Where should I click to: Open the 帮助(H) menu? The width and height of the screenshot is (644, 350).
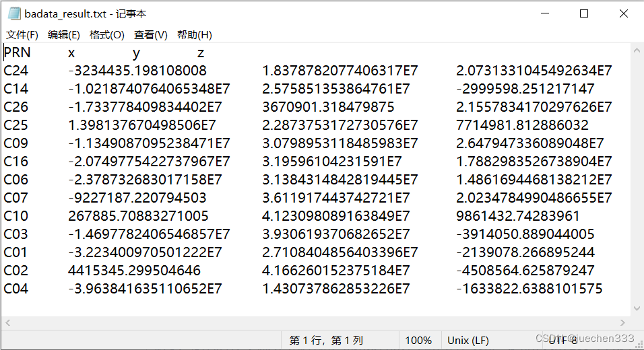click(x=194, y=35)
